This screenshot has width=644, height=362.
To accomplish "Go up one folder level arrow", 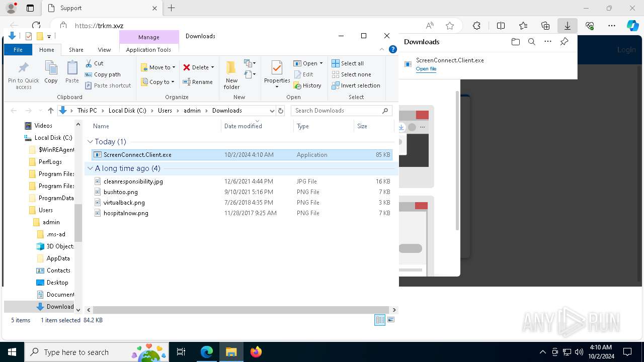I will tap(50, 111).
